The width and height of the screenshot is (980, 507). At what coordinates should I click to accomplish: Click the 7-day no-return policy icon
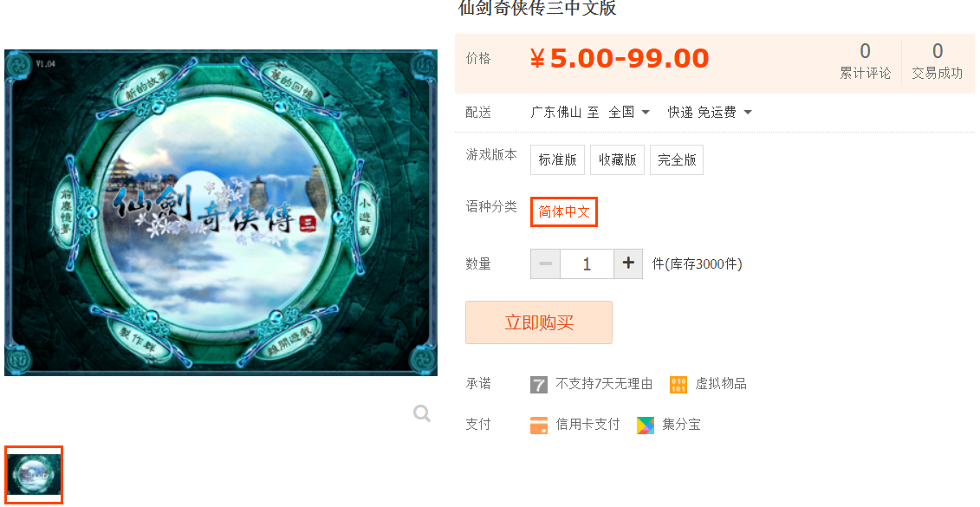539,385
